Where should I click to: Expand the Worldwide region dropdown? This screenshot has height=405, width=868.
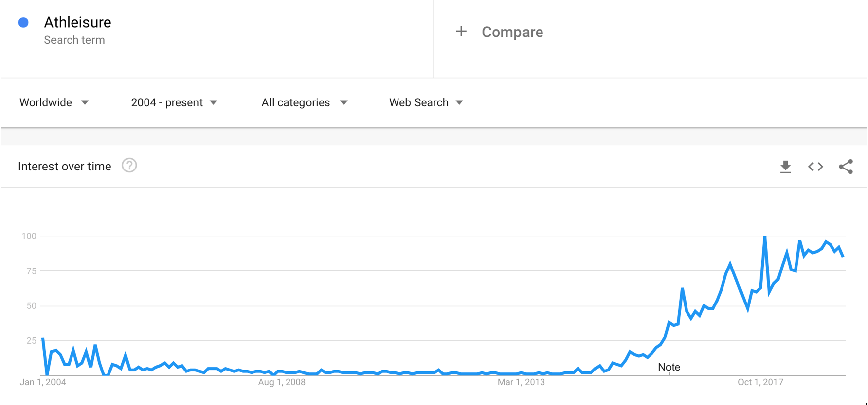54,102
